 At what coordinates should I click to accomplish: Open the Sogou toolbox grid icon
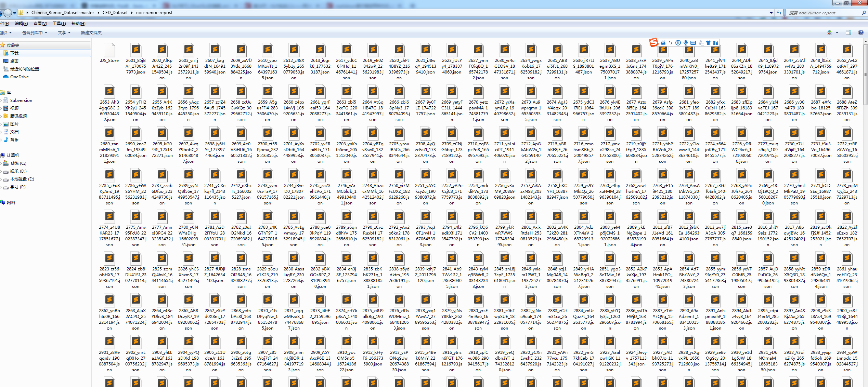click(x=715, y=43)
